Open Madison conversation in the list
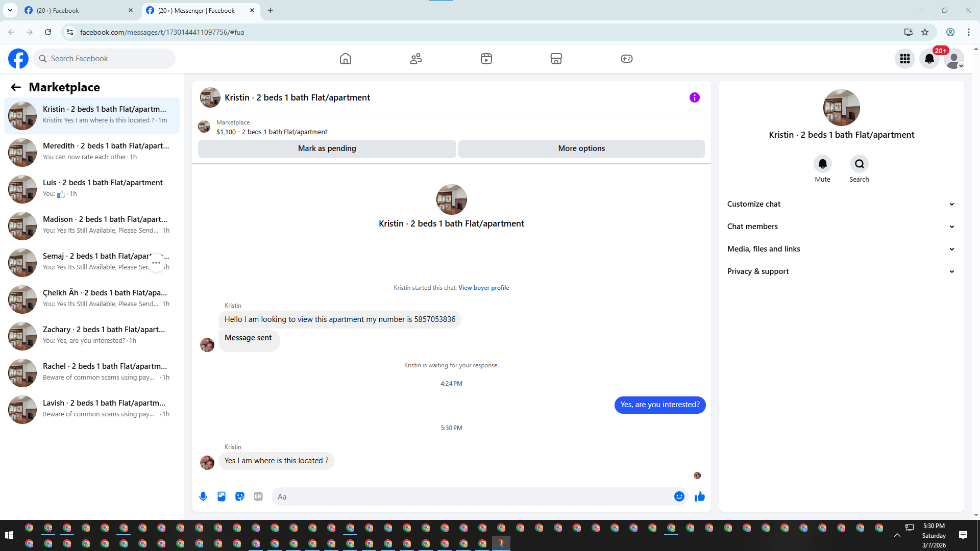980x551 pixels. point(92,226)
